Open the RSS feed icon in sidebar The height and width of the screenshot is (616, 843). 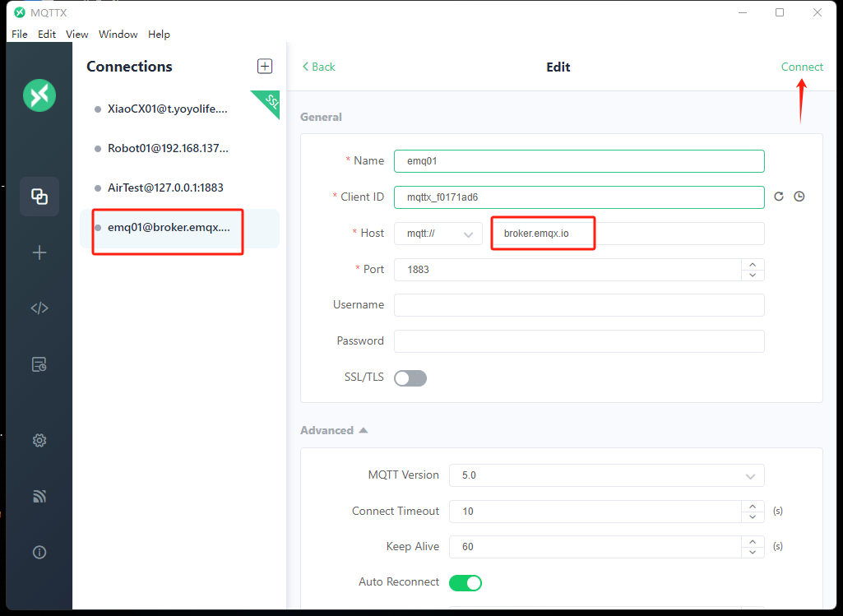[39, 496]
